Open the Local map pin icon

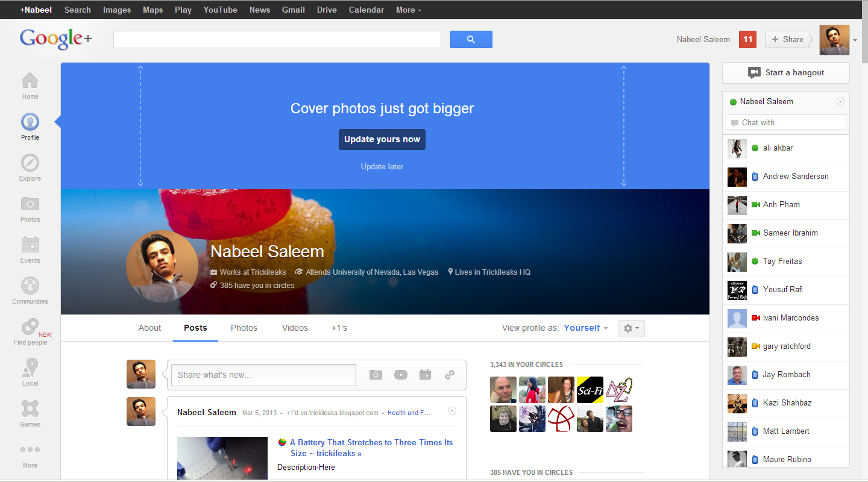pyautogui.click(x=30, y=368)
